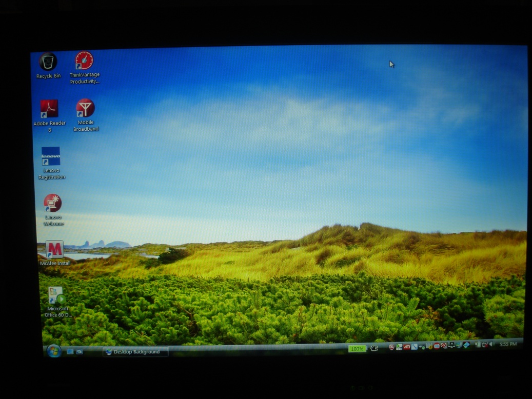Click the 5:55 PM clock
The height and width of the screenshot is (399, 532).
pos(508,344)
